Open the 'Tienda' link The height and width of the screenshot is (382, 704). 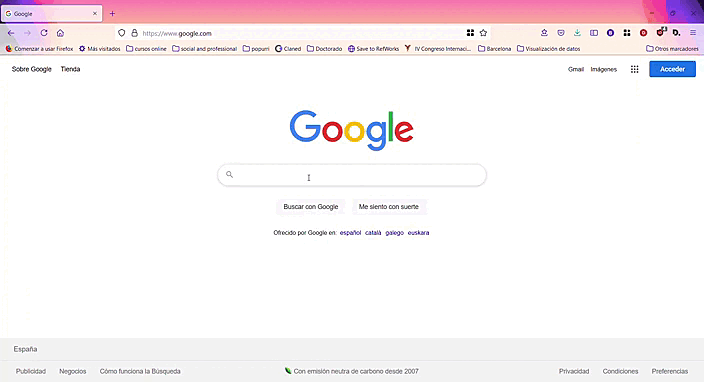(70, 69)
